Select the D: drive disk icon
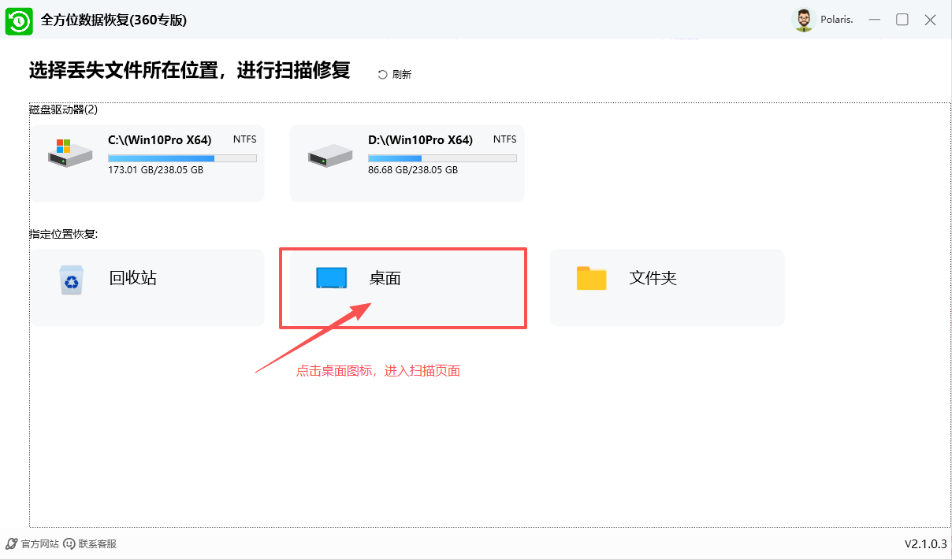Viewport: 952px width, 560px height. [329, 154]
